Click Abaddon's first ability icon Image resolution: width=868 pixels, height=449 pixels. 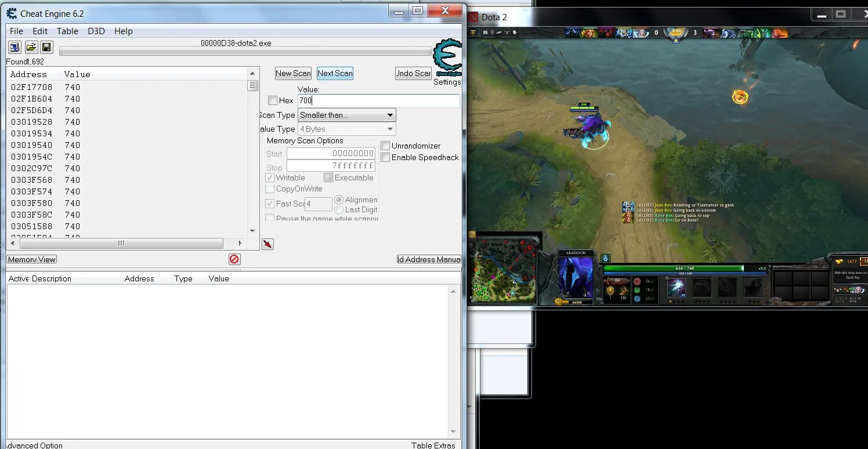pyautogui.click(x=677, y=287)
